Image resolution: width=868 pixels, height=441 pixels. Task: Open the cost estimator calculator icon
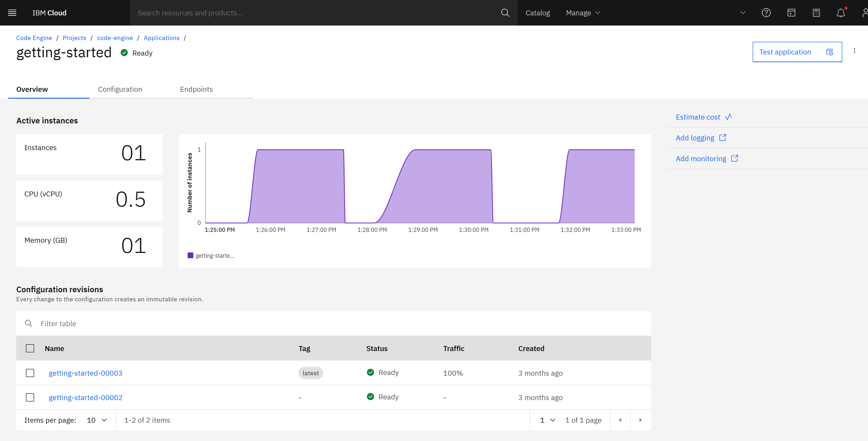(x=816, y=13)
